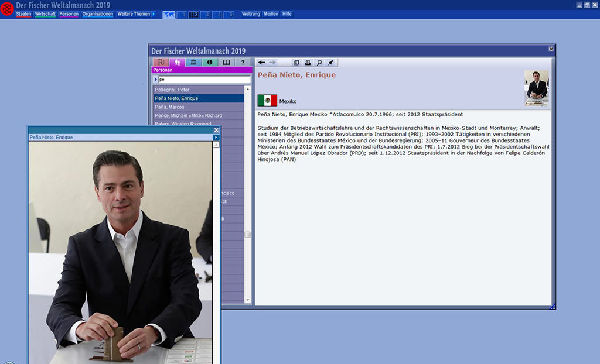Switch to window slot 3
600x364 pixels.
[206, 15]
